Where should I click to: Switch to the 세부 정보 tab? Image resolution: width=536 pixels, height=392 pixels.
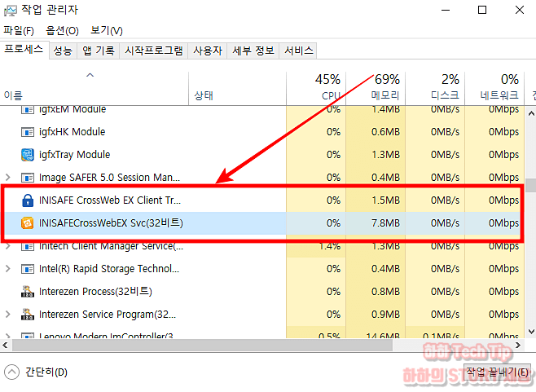pyautogui.click(x=253, y=51)
